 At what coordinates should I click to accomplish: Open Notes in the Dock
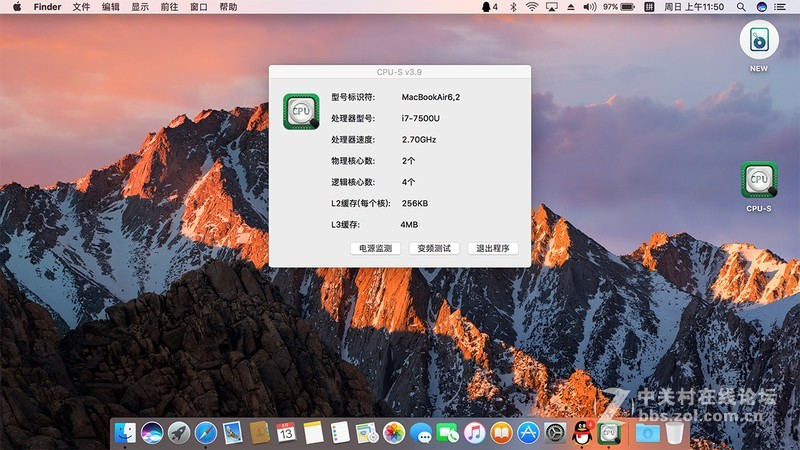313,433
